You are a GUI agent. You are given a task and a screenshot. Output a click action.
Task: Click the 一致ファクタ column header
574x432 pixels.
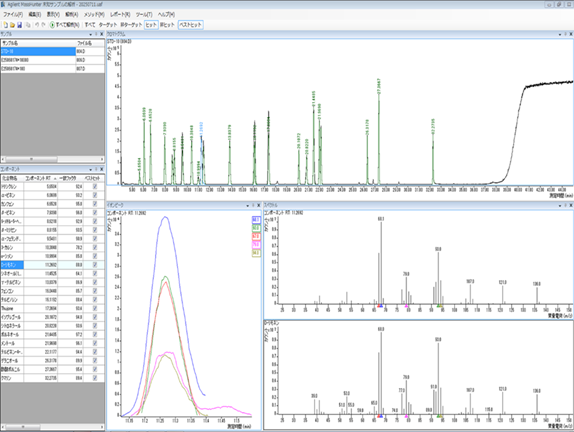71,178
